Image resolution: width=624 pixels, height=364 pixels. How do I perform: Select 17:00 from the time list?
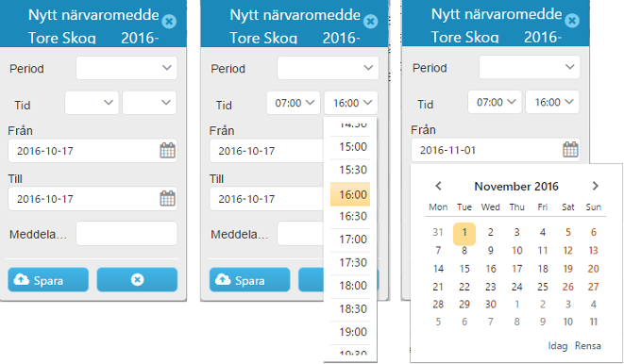(x=350, y=240)
